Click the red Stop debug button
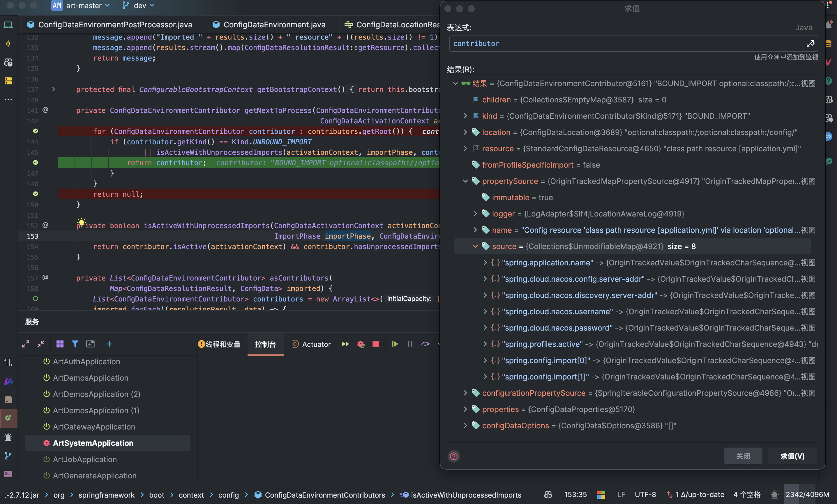 (x=375, y=344)
